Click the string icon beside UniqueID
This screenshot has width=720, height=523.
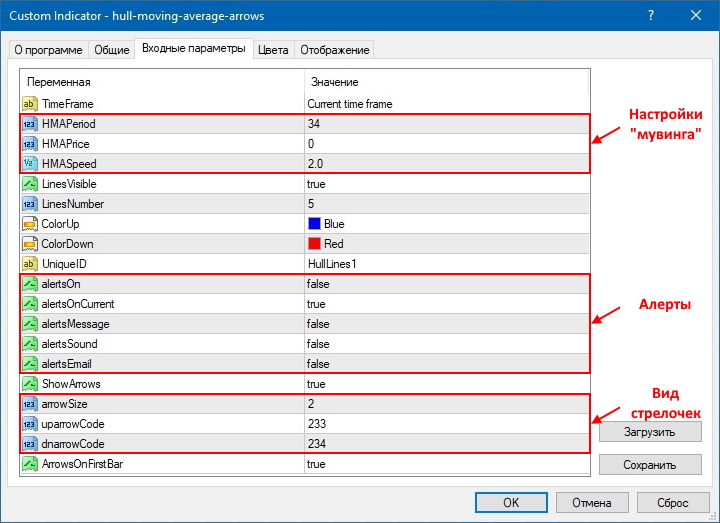(29, 264)
